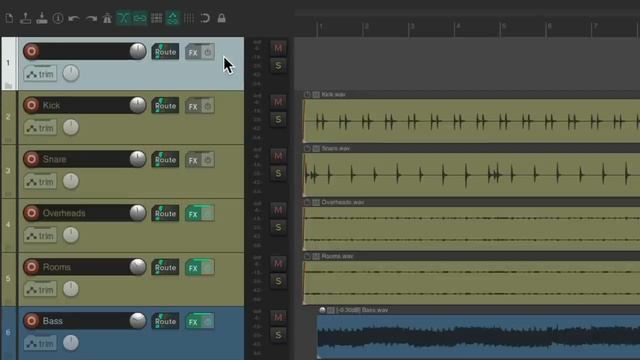
Task: Open trim automation mode on track 1
Action: pyautogui.click(x=40, y=74)
